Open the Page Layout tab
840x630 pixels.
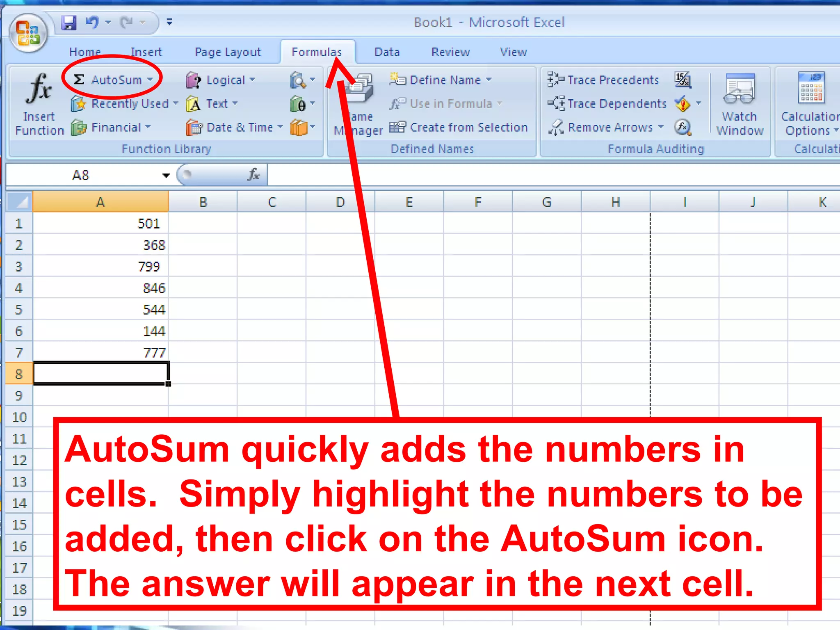tap(228, 52)
